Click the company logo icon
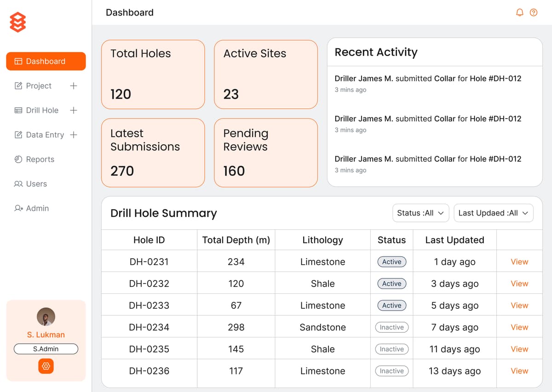This screenshot has width=552, height=392. [17, 21]
